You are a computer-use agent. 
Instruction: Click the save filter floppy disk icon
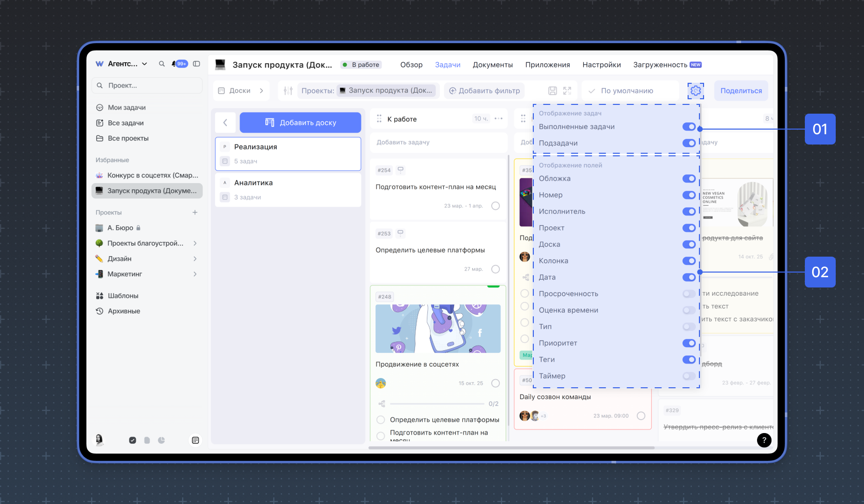[x=552, y=91]
